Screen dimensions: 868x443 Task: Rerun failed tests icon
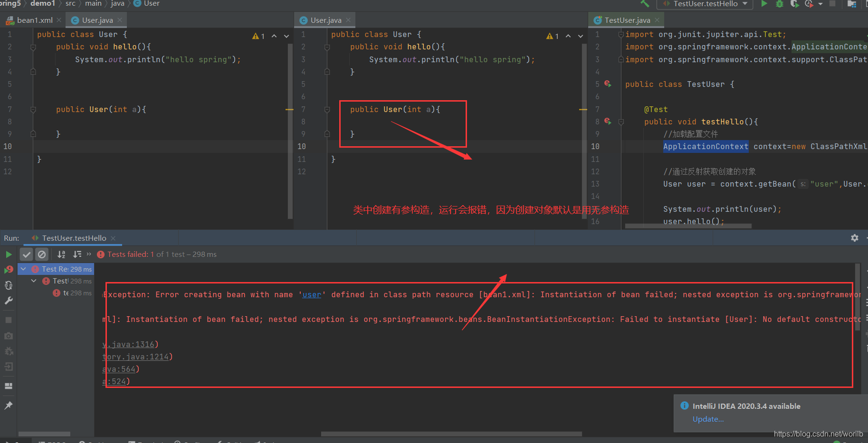click(x=9, y=270)
